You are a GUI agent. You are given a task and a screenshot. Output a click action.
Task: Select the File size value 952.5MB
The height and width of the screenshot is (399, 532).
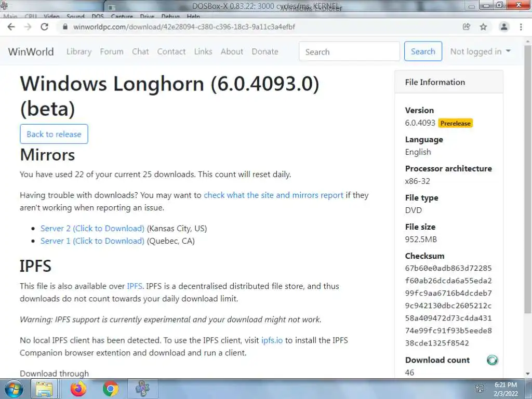421,239
